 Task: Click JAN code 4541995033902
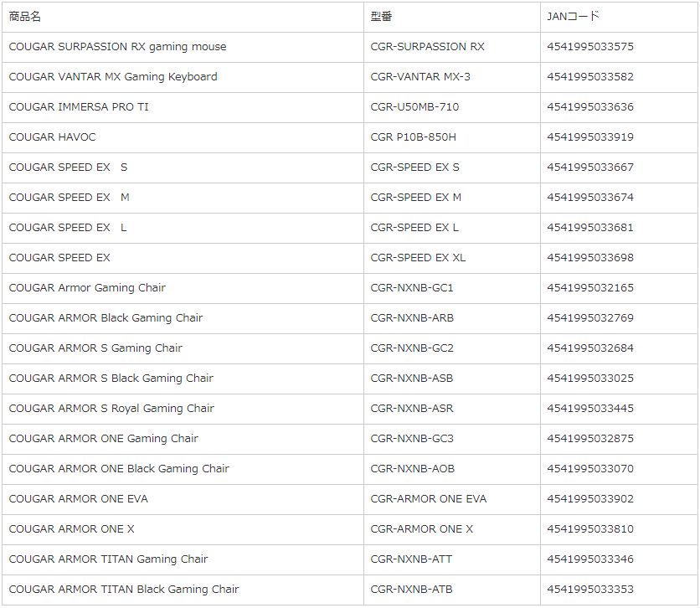pos(590,498)
